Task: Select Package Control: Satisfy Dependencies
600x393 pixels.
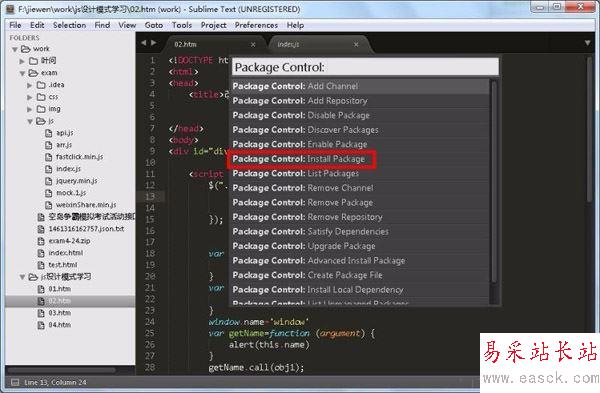Action: tap(360, 232)
